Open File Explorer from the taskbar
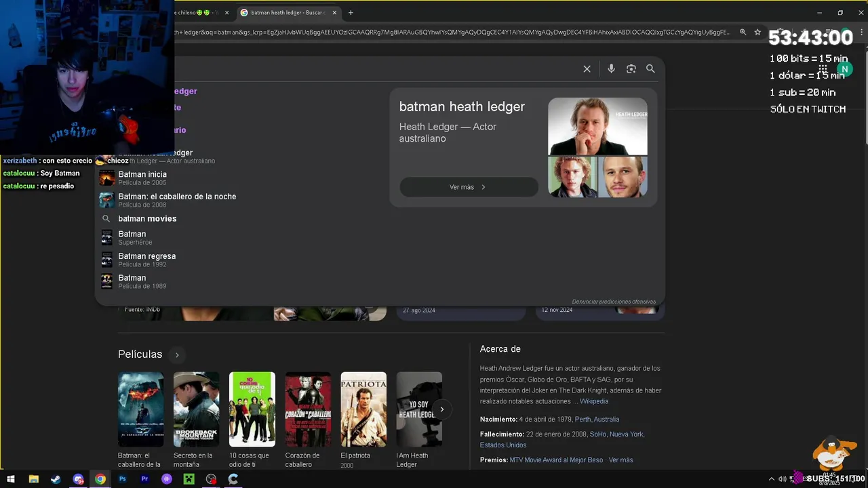This screenshot has width=868, height=488. (x=33, y=479)
